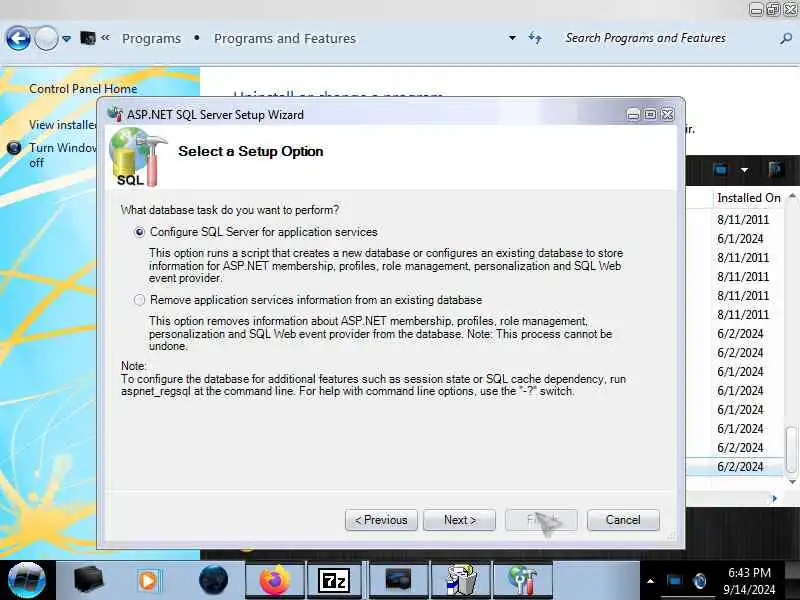Open the ASP.NET SQL wizard taskbar item
800x600 pixels.
522,580
